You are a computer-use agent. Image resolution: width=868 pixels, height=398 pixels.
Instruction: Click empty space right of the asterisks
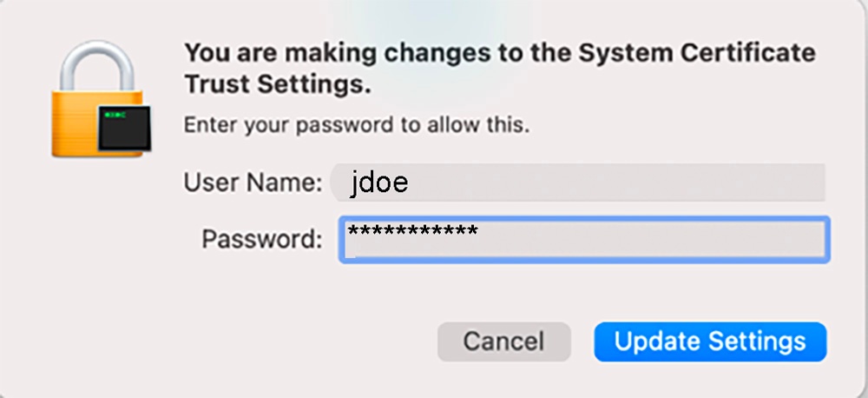point(651,240)
